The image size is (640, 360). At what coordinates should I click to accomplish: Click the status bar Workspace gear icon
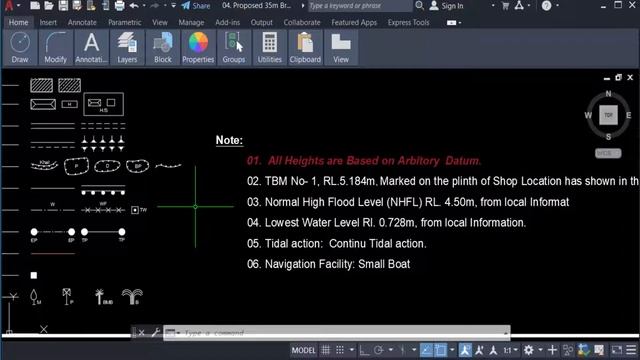(x=529, y=350)
